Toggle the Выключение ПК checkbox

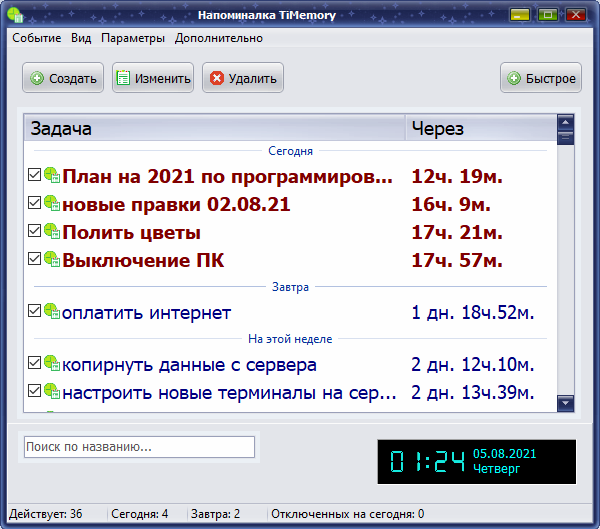click(x=34, y=259)
